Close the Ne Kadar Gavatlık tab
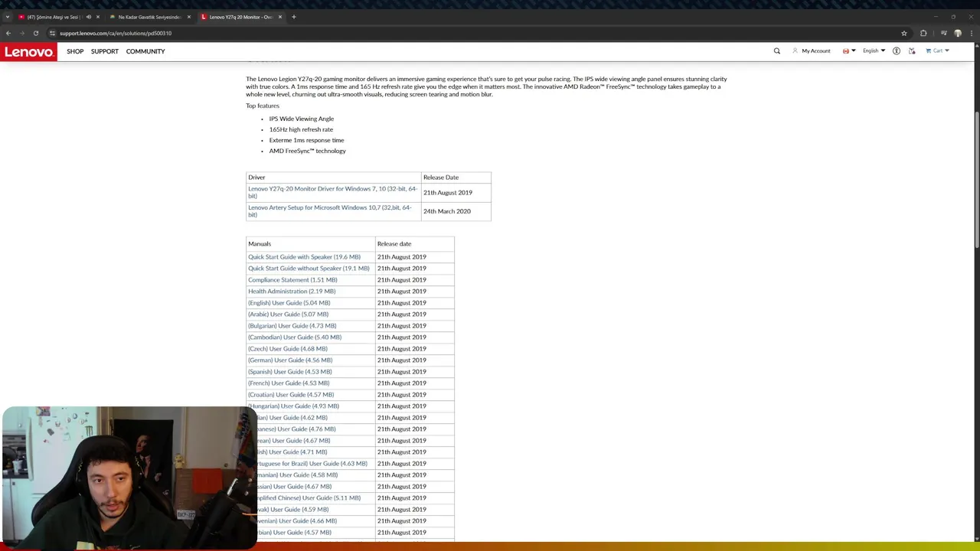This screenshot has height=551, width=980. pos(188,17)
